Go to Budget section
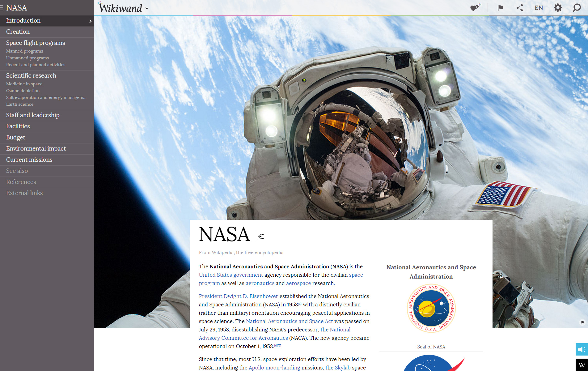This screenshot has width=588, height=371. (x=47, y=138)
